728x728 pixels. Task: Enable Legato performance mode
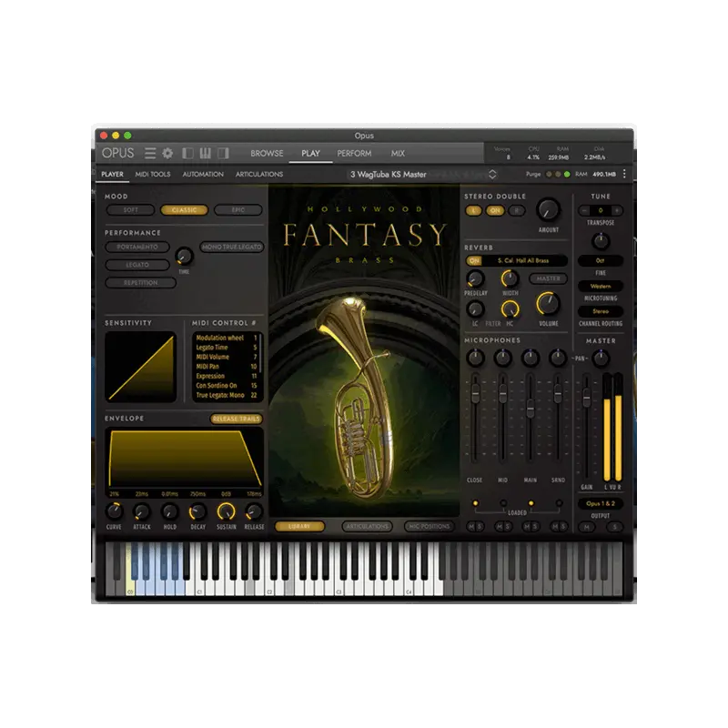pos(137,265)
